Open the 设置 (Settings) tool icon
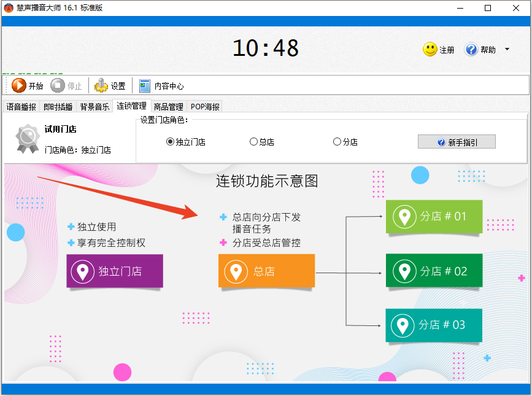This screenshot has width=532, height=396. (x=100, y=85)
